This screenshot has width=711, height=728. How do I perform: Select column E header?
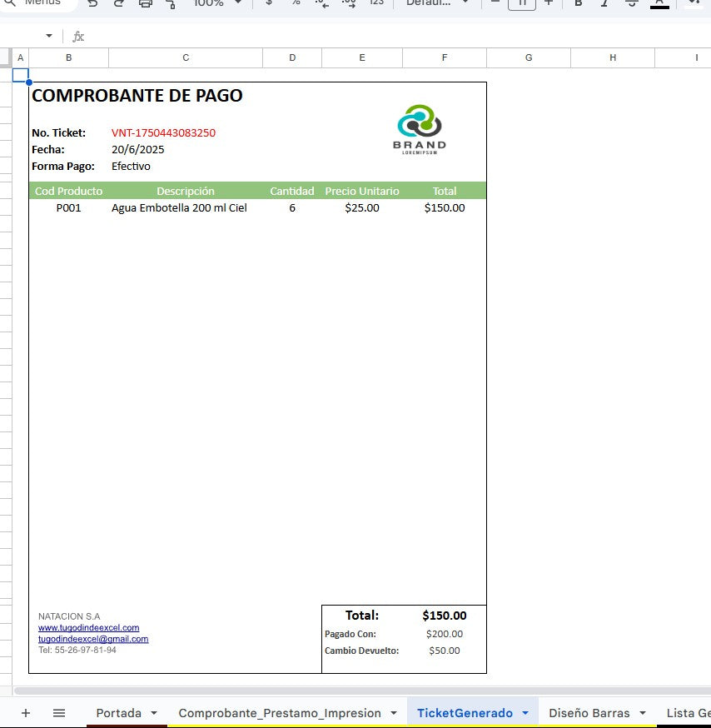[x=362, y=57]
